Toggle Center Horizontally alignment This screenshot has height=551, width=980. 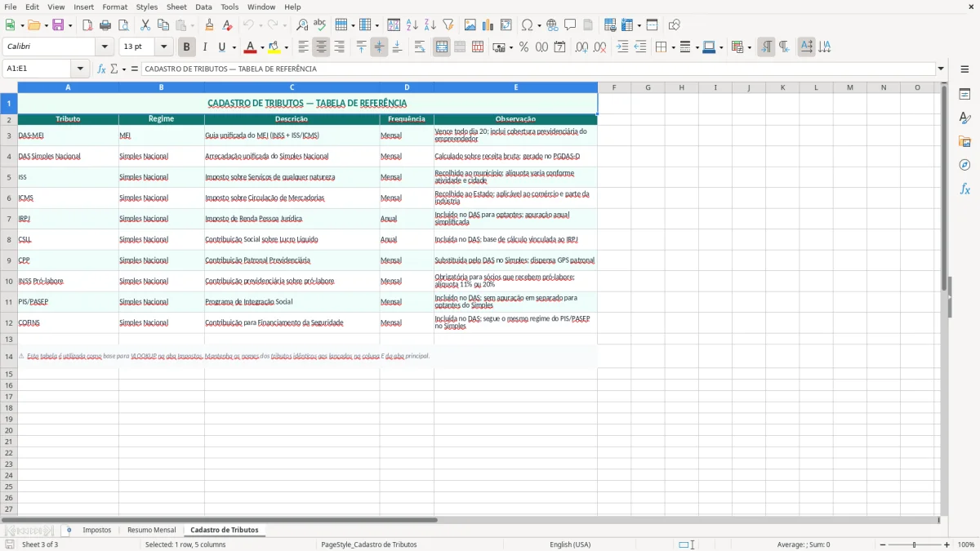pyautogui.click(x=321, y=47)
